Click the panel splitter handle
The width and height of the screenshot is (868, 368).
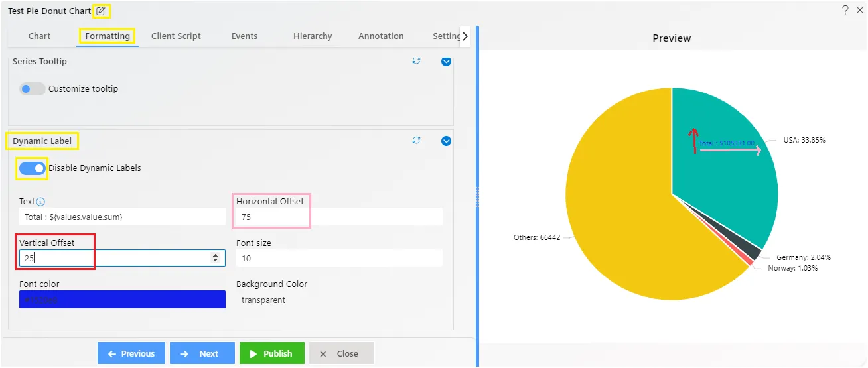pos(476,196)
